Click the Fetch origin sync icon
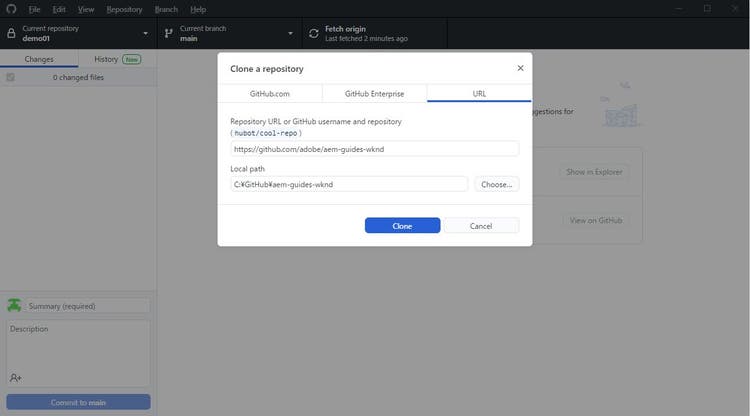 (313, 33)
